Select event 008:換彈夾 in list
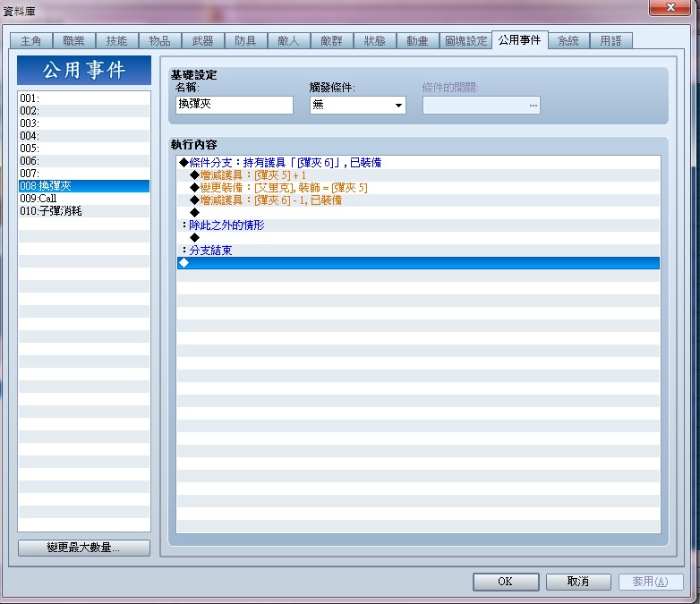The width and height of the screenshot is (700, 604). pos(84,186)
